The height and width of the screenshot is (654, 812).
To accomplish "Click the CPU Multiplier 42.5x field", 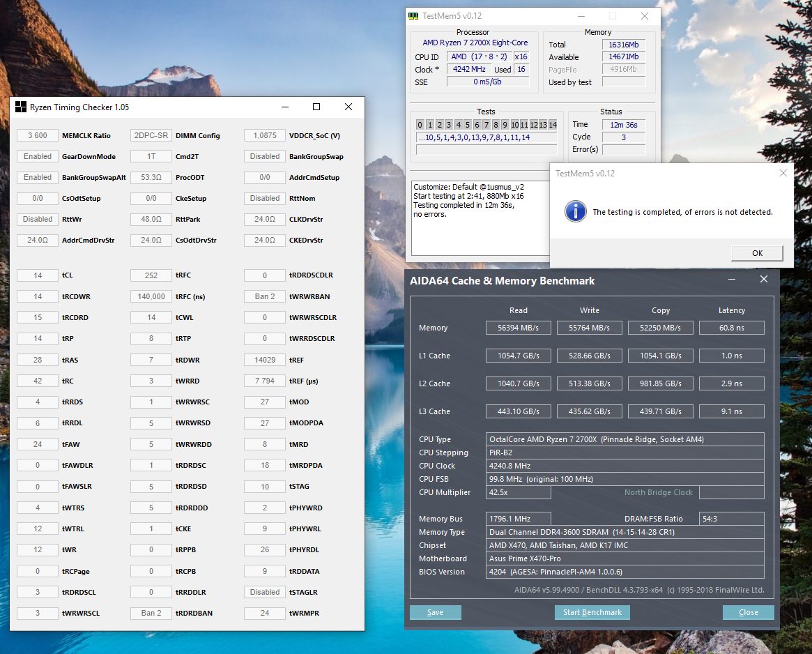I will tap(519, 492).
